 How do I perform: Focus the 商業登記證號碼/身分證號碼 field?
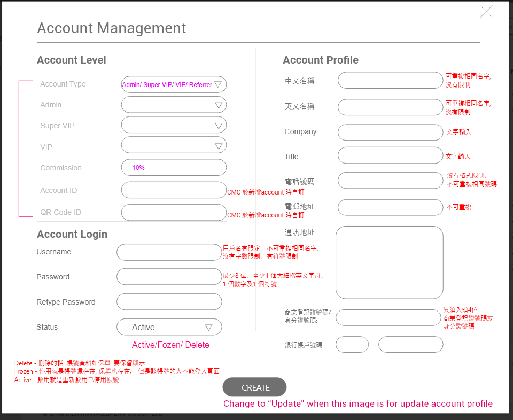pos(388,317)
